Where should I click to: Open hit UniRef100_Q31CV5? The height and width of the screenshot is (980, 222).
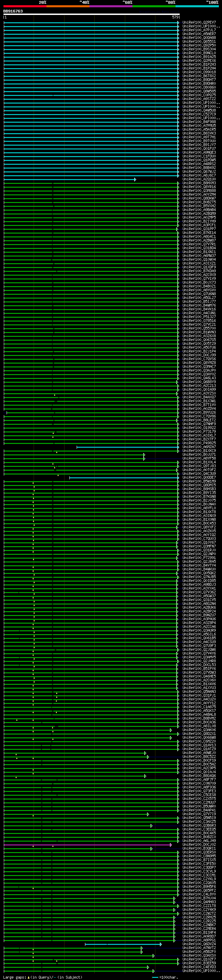(x=199, y=600)
